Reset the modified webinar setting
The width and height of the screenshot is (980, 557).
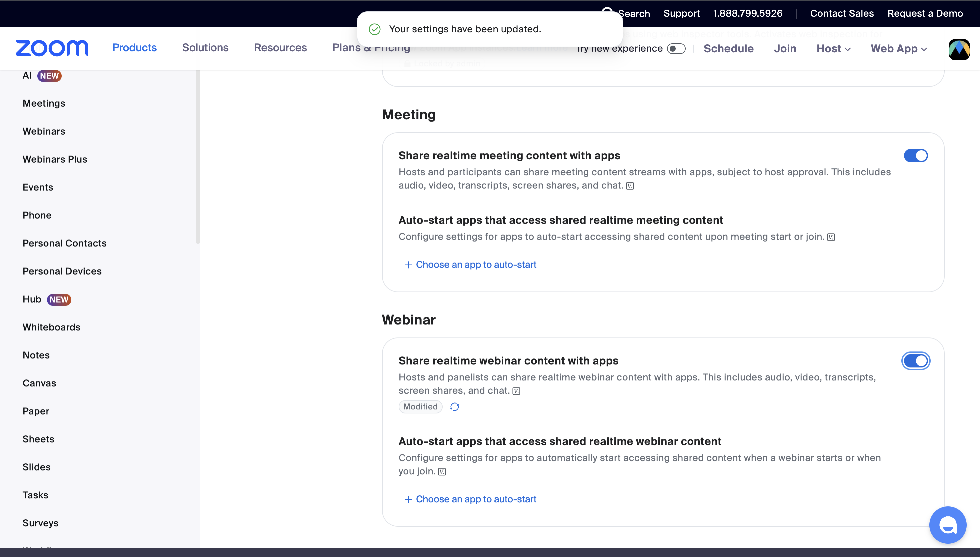(x=455, y=407)
